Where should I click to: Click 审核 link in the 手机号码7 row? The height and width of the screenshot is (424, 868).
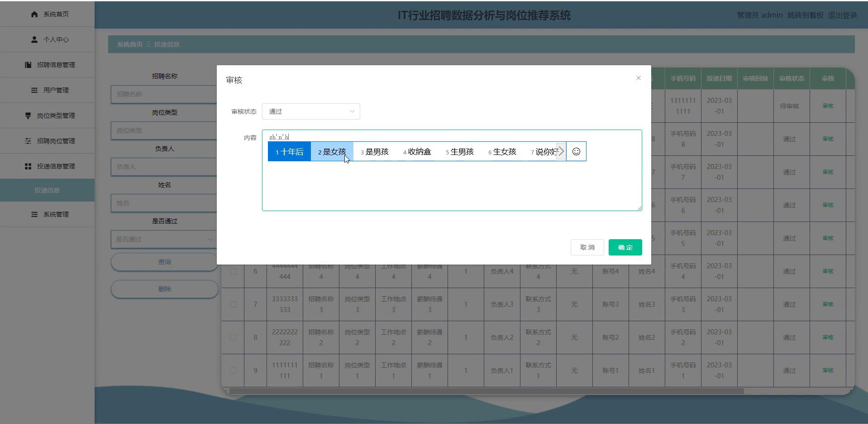(828, 172)
